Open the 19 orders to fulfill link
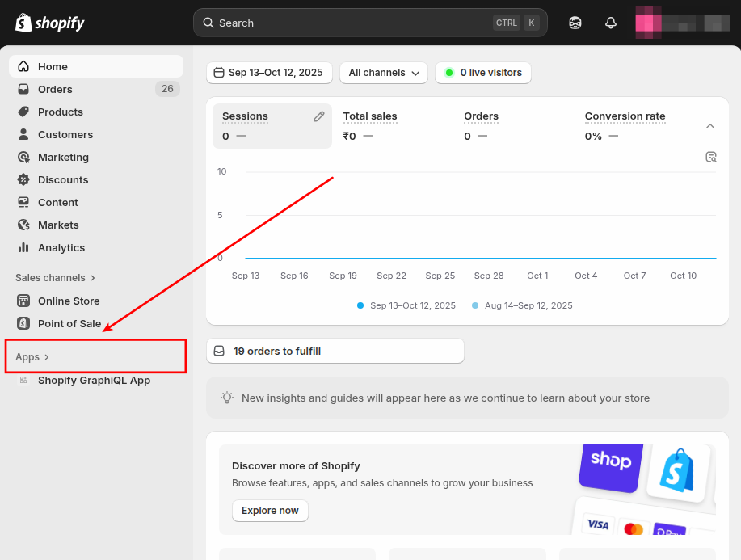 (x=335, y=351)
